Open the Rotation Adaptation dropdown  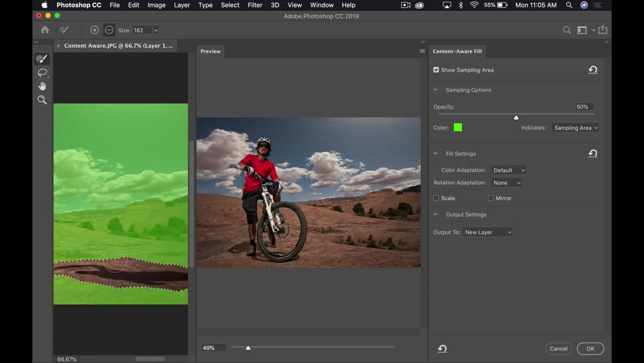pyautogui.click(x=506, y=183)
